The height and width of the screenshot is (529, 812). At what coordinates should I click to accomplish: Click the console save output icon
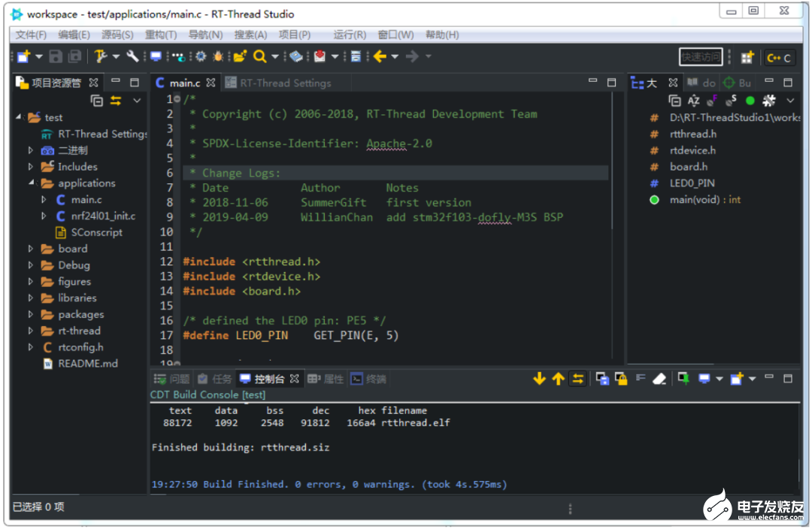point(602,379)
